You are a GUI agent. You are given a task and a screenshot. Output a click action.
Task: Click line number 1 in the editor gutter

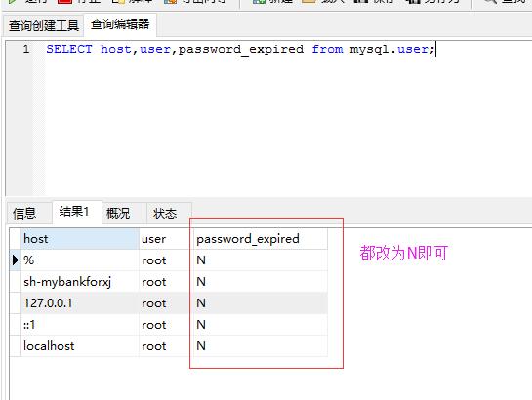coord(26,49)
